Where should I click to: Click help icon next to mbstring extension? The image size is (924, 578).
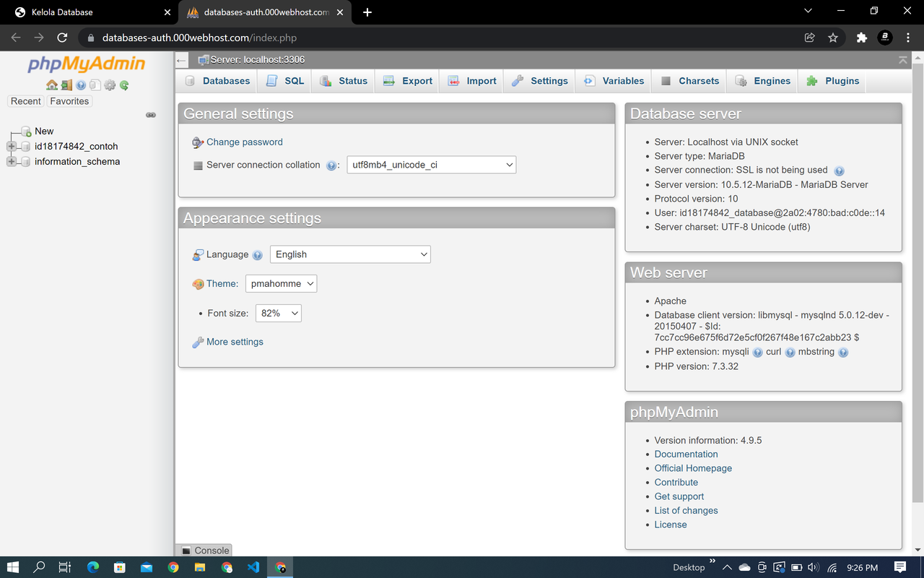point(843,353)
